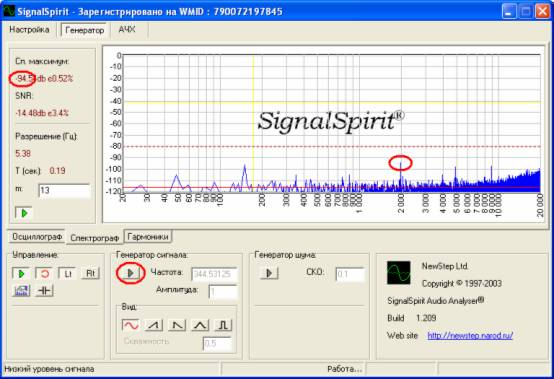Start measurement with green play in Управление

[21, 274]
